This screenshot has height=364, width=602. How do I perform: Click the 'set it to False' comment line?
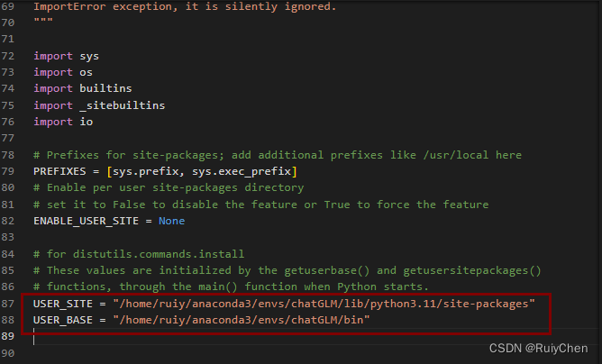[x=261, y=205]
